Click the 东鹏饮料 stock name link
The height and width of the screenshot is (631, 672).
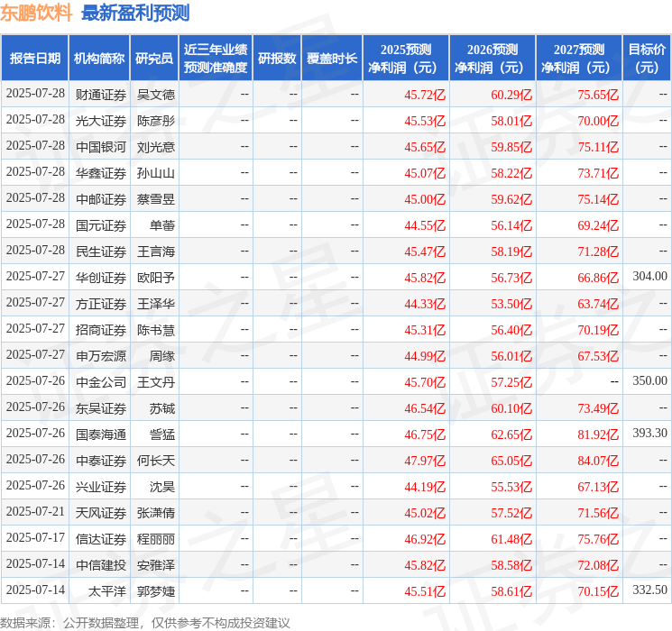(37, 14)
